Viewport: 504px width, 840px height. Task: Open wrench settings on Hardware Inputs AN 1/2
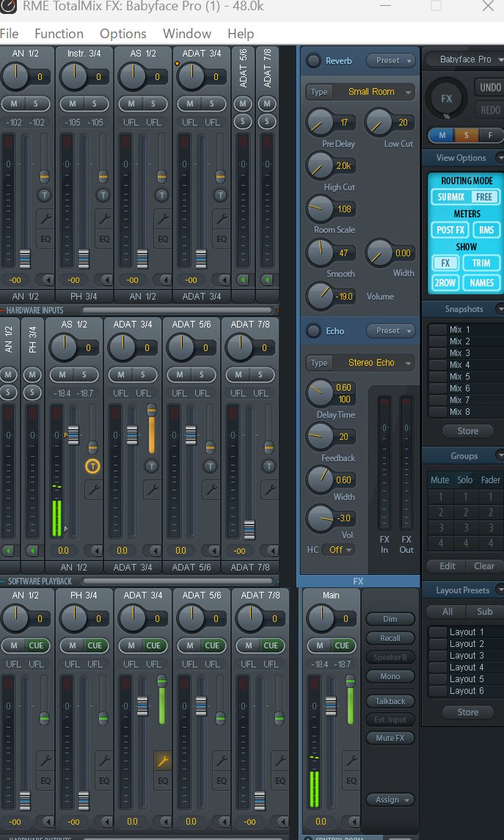45,219
